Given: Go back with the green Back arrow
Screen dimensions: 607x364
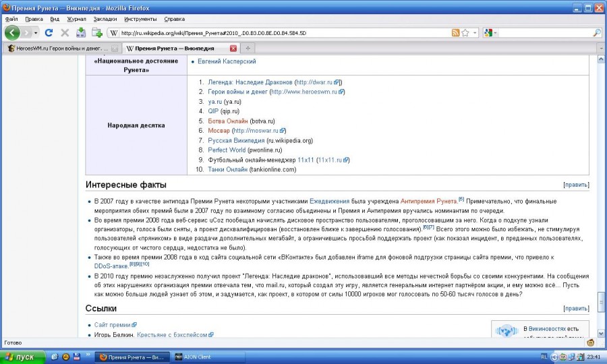Looking at the screenshot, I should pyautogui.click(x=12, y=33).
